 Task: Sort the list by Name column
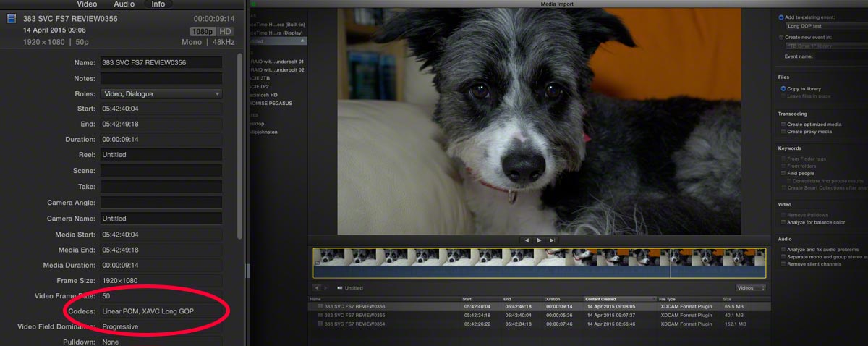385,299
